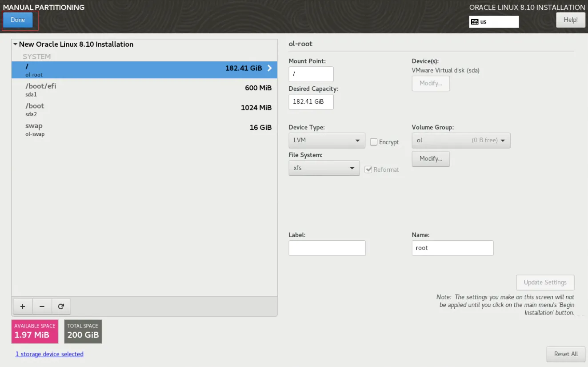Click the Mount Point input field

tap(311, 74)
